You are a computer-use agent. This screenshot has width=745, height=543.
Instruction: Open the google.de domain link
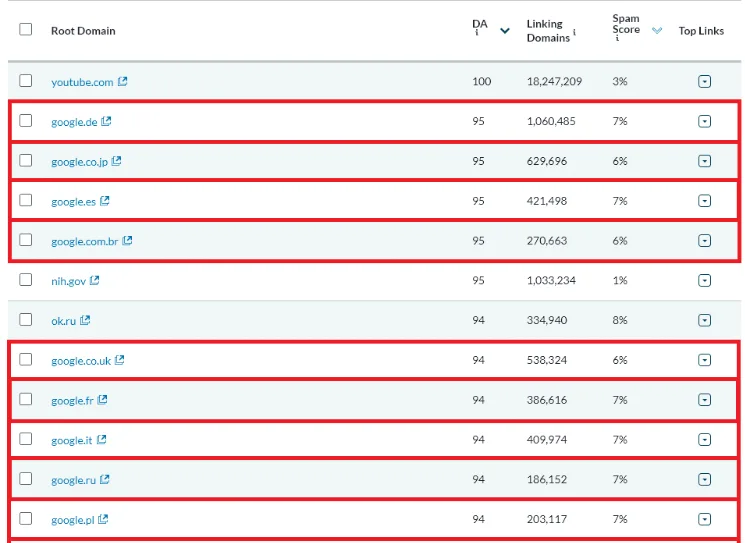[x=74, y=122]
